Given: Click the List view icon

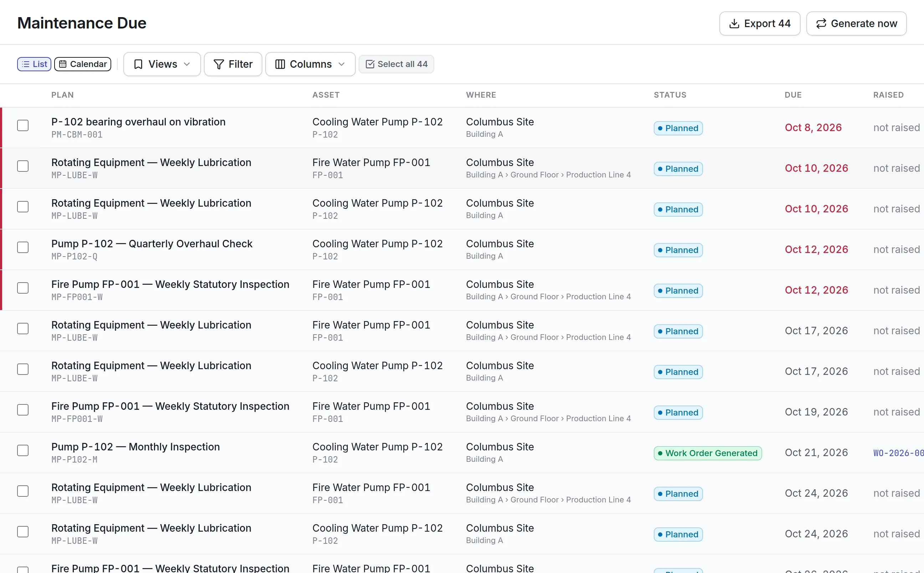Looking at the screenshot, I should [25, 64].
